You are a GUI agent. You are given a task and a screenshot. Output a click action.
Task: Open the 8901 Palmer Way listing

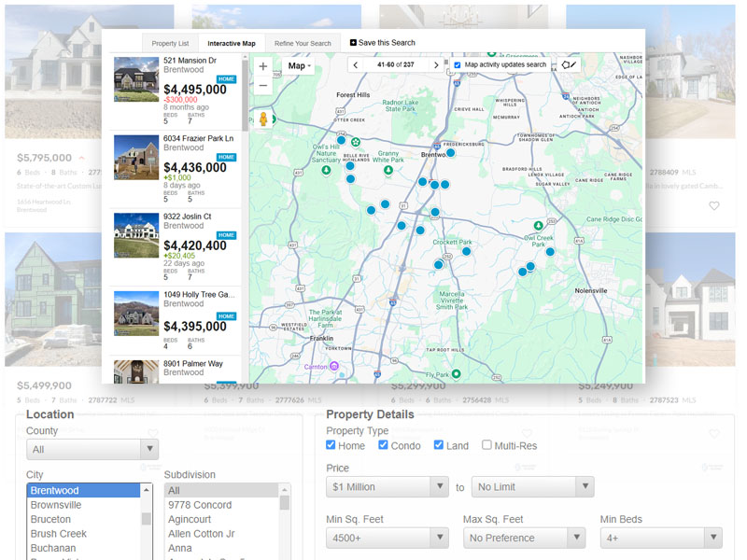[193, 364]
